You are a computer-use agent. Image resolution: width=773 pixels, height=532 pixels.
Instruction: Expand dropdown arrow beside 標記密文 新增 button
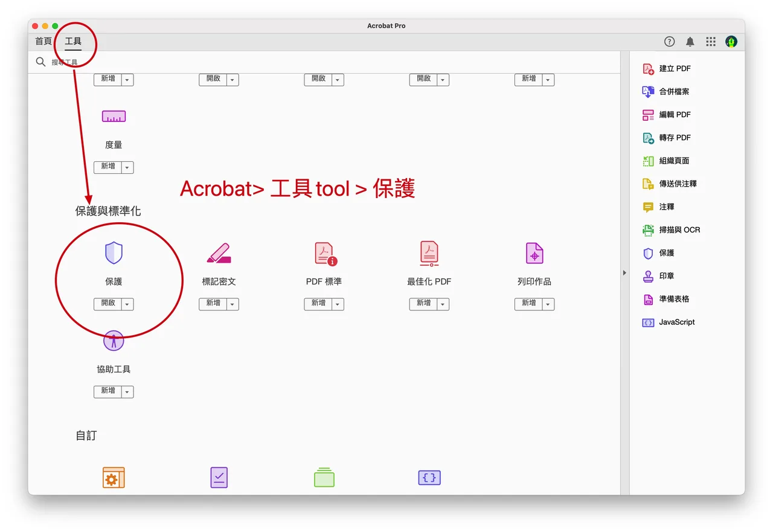coord(233,304)
